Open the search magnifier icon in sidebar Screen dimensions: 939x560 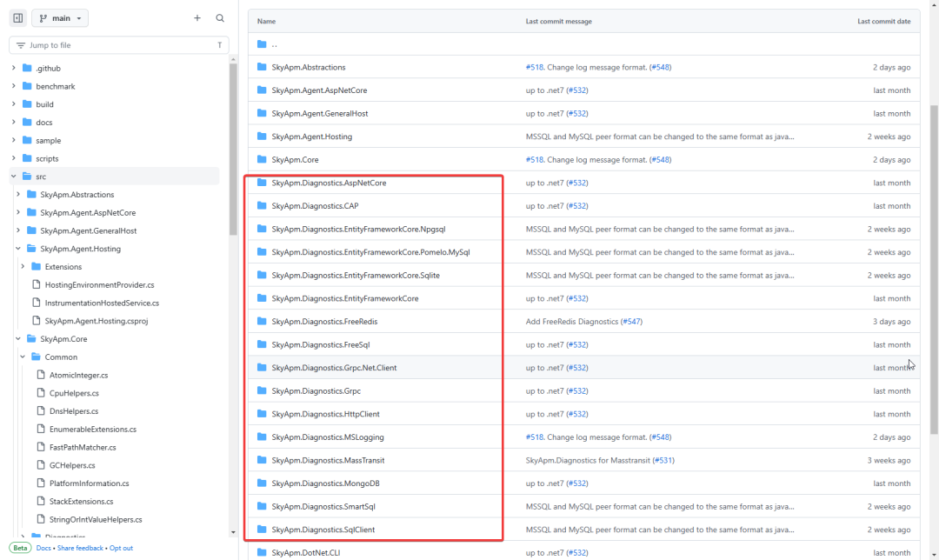coord(220,18)
